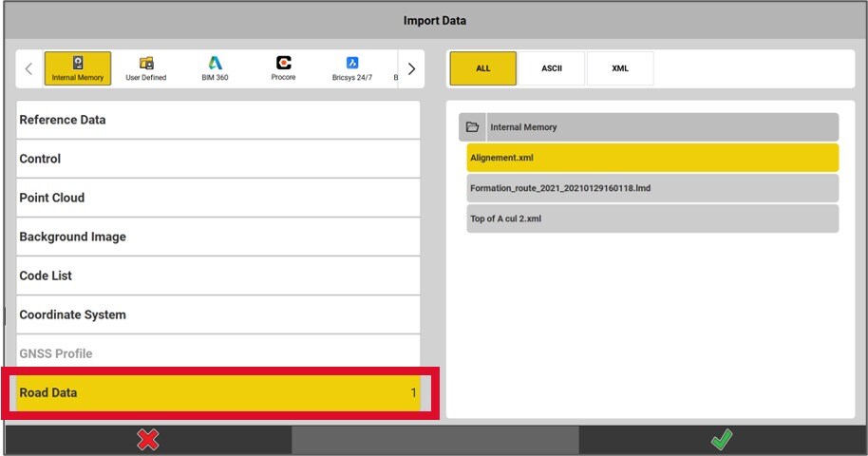The image size is (868, 456).
Task: Open the Reference Data category
Action: click(218, 121)
